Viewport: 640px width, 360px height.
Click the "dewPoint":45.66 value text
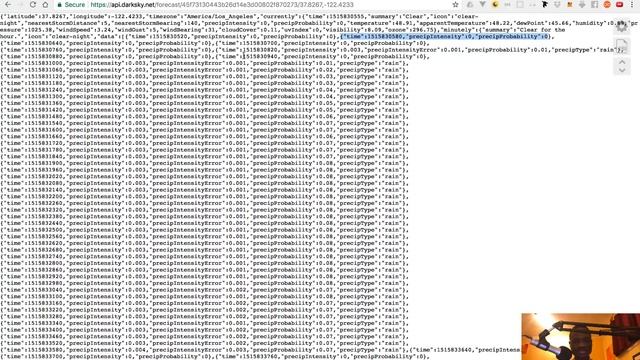pyautogui.click(x=541, y=23)
